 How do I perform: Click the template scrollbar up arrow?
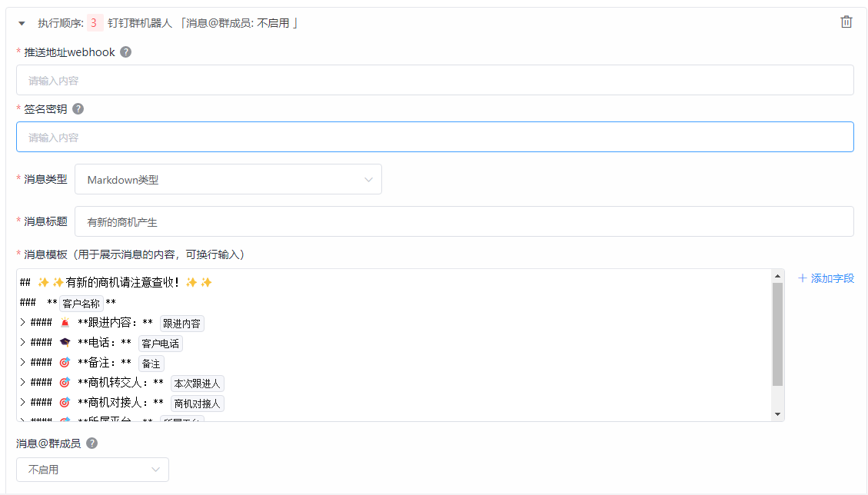pos(778,276)
